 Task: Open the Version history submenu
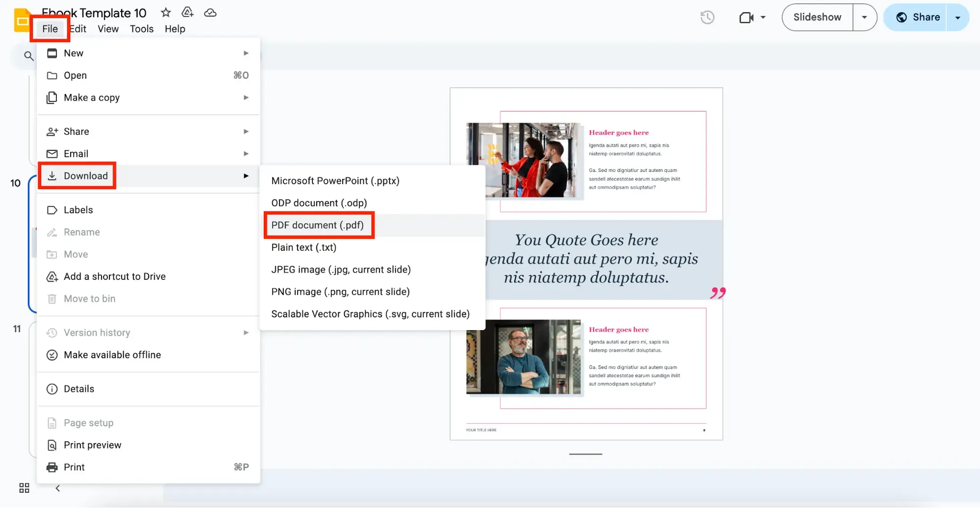click(x=149, y=333)
